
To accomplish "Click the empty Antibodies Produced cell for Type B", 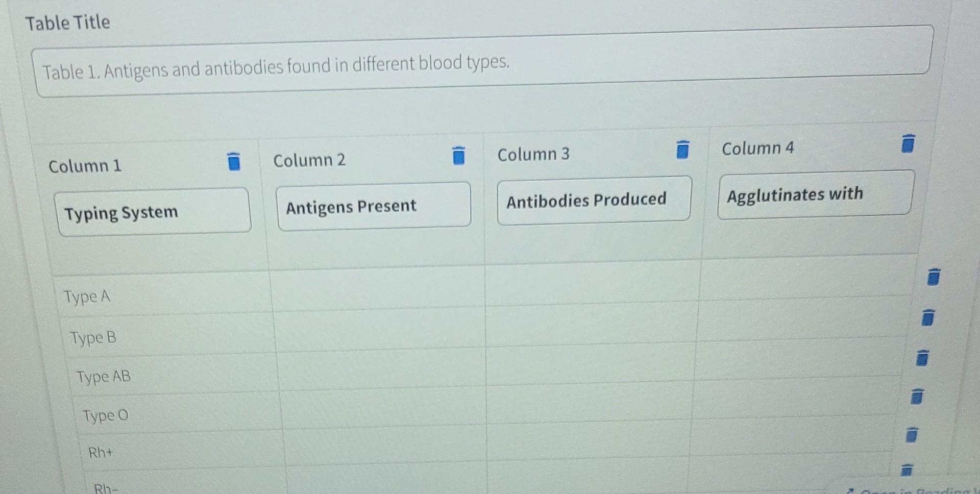I will click(592, 324).
